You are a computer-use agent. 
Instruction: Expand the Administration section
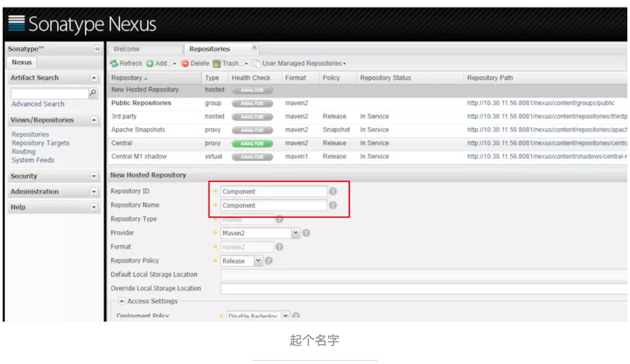tap(94, 192)
